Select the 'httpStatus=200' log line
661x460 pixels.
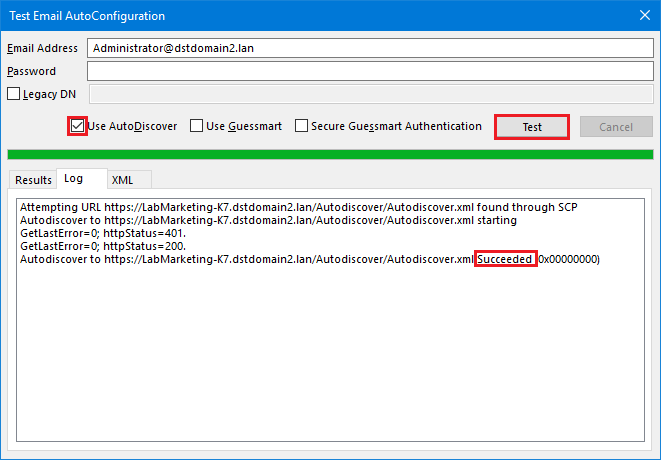pyautogui.click(x=103, y=246)
